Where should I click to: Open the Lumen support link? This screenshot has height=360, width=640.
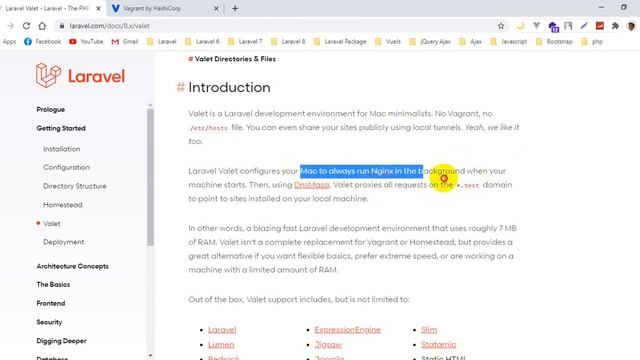point(221,344)
